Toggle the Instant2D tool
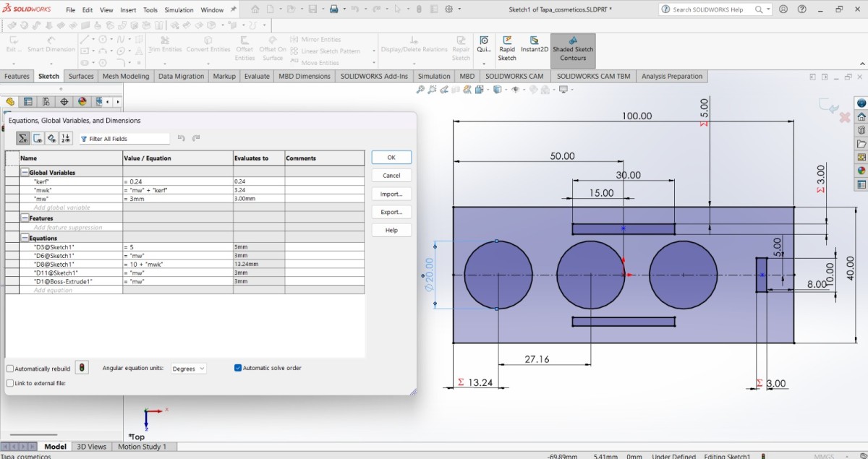 [x=535, y=45]
